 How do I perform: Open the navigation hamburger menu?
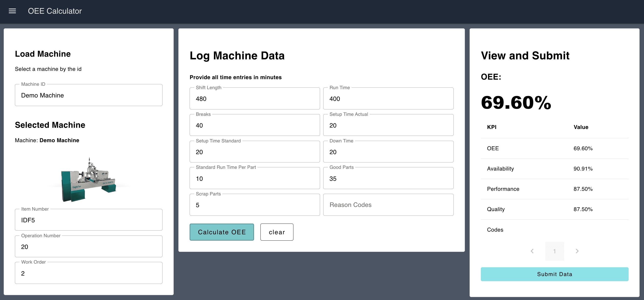[x=12, y=11]
